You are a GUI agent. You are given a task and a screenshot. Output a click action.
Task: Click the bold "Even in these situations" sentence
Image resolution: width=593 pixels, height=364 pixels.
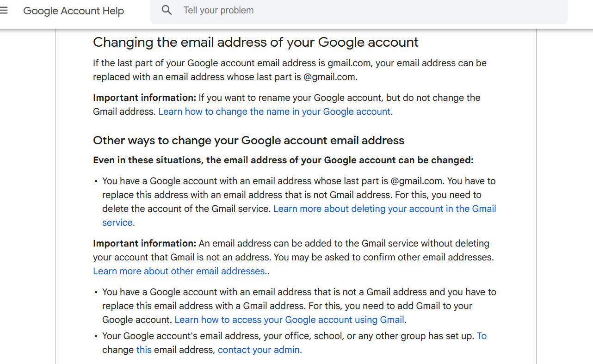(283, 160)
